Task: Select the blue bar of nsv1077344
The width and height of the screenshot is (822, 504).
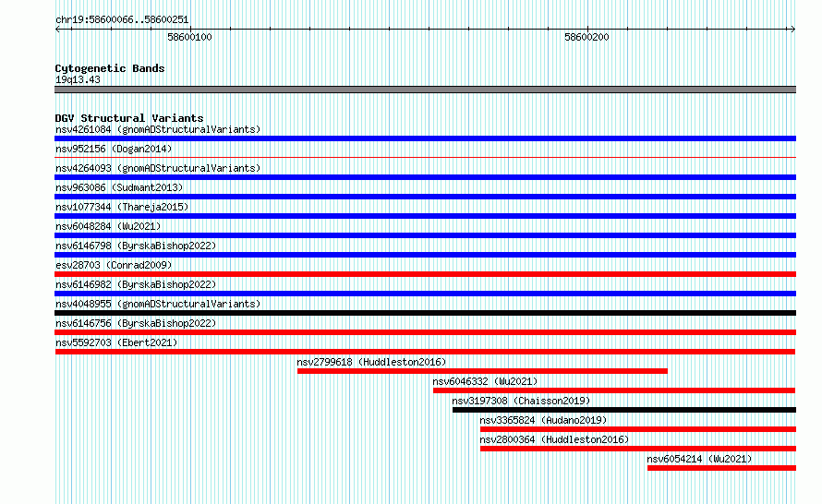Action: (x=425, y=216)
